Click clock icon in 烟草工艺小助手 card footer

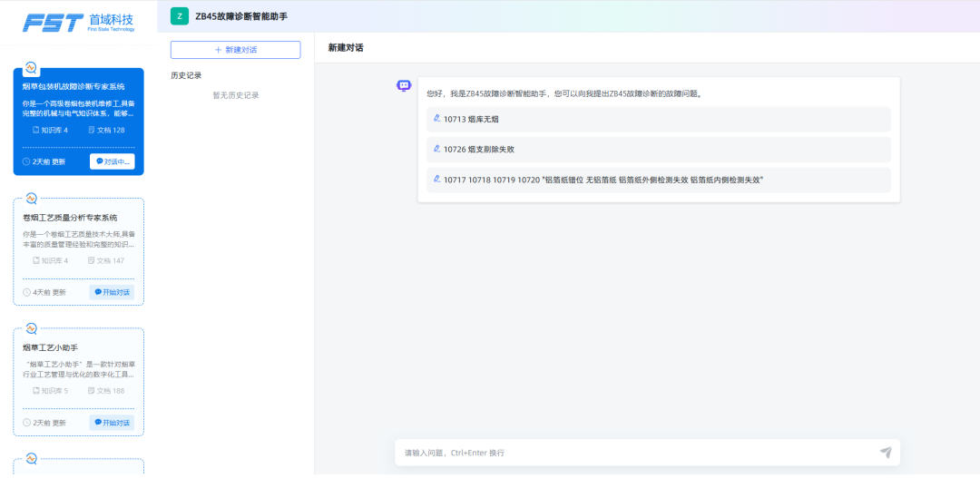tap(26, 423)
